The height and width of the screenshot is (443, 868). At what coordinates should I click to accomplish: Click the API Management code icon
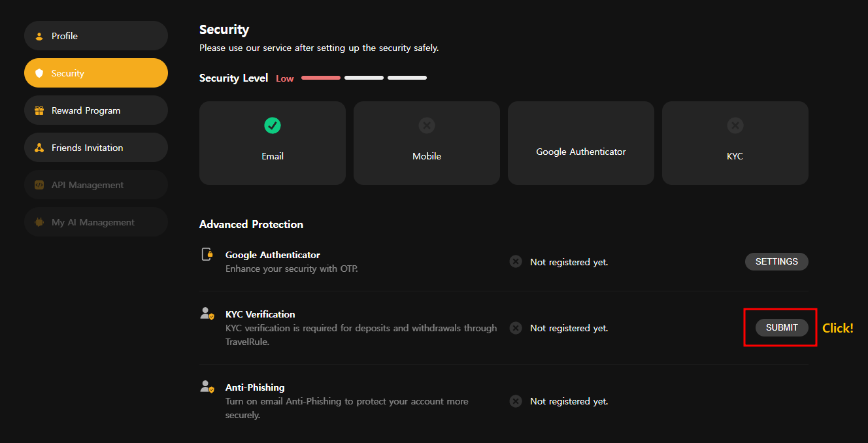point(39,185)
